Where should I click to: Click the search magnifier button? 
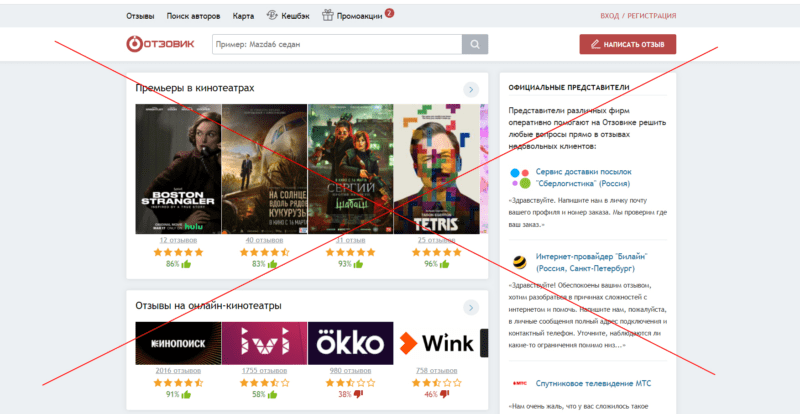475,44
